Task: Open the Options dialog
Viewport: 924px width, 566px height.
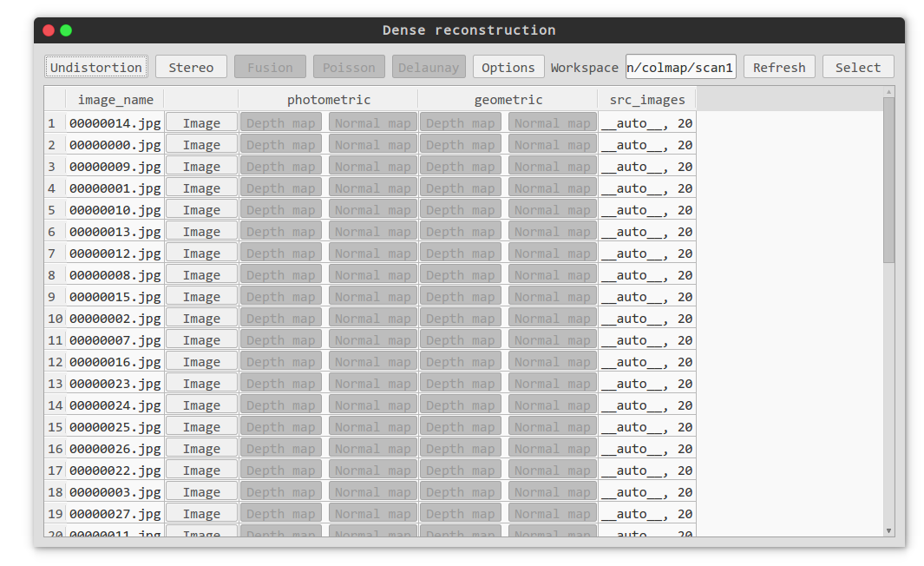Action: click(x=508, y=67)
